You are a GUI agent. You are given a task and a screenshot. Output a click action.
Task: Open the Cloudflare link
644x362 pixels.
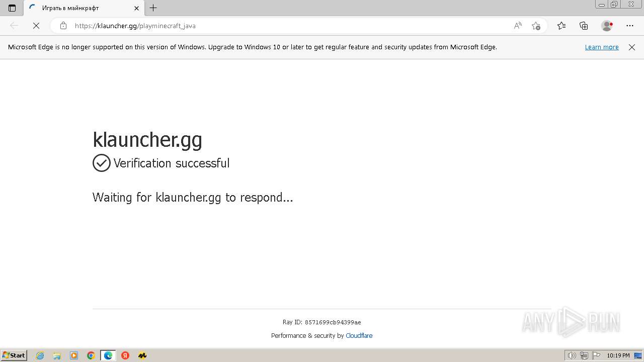coord(359,336)
